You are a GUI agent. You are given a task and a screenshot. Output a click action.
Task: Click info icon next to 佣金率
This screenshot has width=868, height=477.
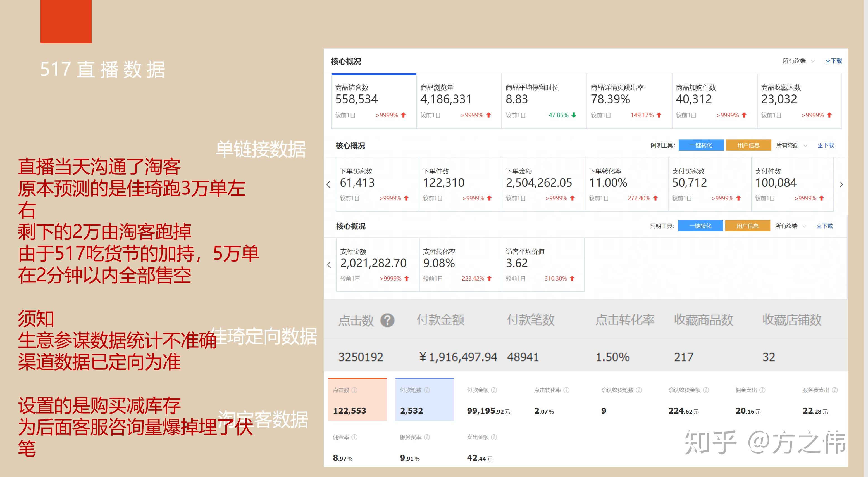click(354, 437)
